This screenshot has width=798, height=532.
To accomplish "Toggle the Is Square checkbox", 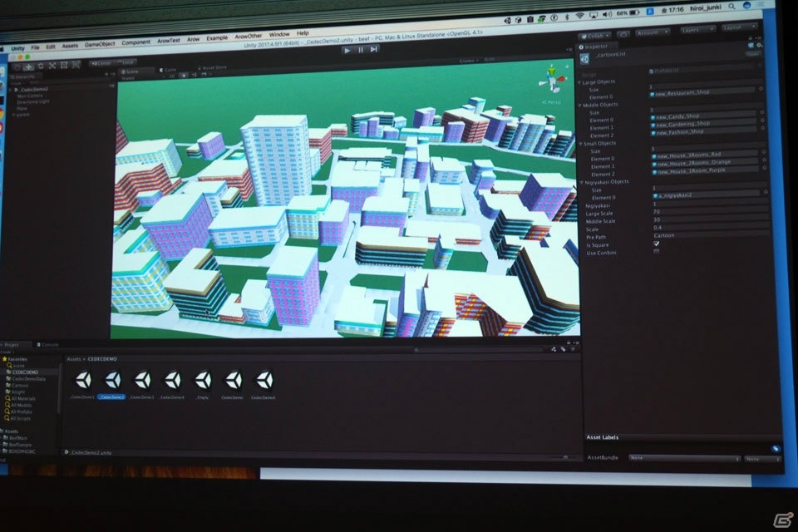I will click(656, 244).
